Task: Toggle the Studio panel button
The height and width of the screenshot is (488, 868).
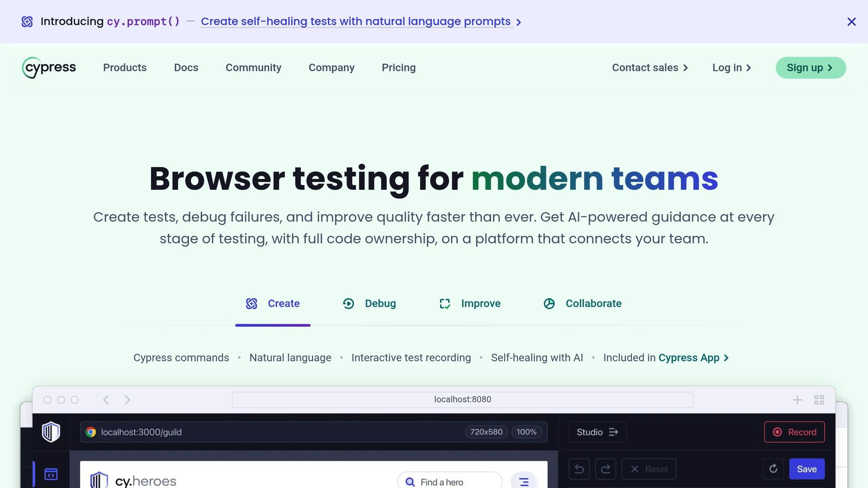Action: pyautogui.click(x=597, y=432)
